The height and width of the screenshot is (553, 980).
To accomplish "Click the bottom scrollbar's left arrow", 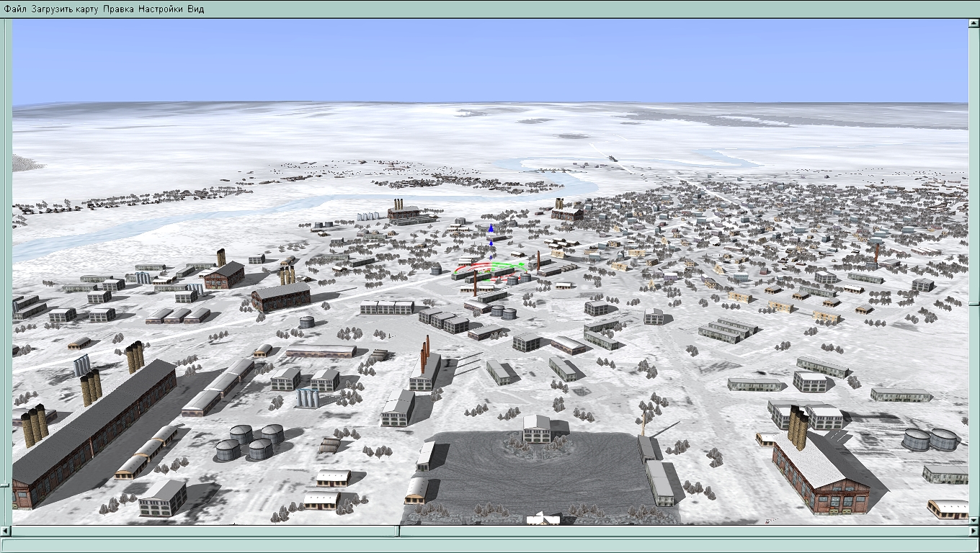I will [6, 531].
